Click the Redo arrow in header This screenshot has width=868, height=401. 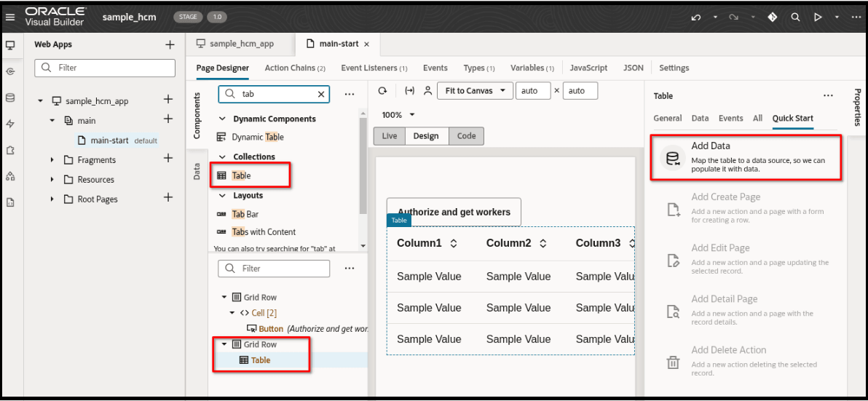(x=734, y=17)
